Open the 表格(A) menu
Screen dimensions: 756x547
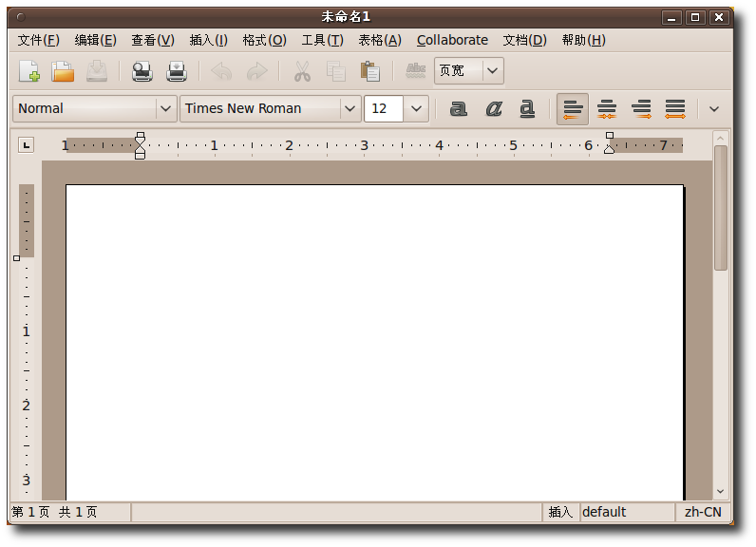(380, 40)
